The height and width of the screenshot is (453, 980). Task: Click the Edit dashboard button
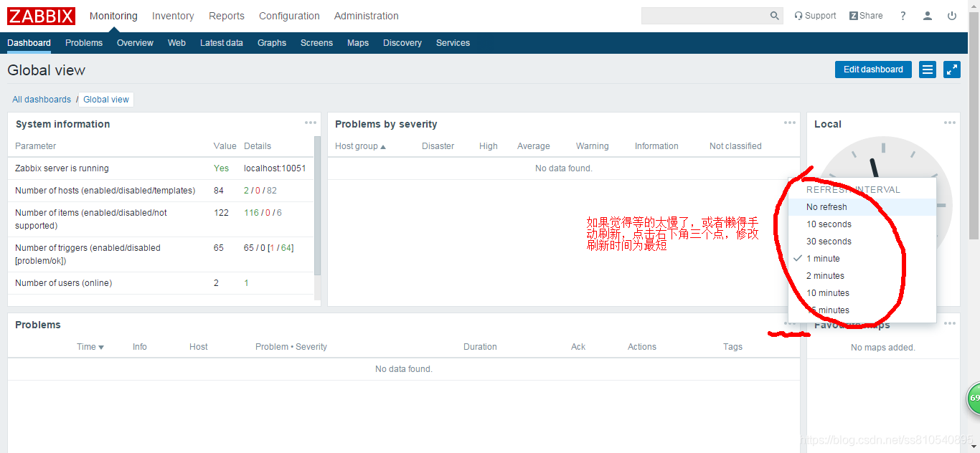point(873,70)
